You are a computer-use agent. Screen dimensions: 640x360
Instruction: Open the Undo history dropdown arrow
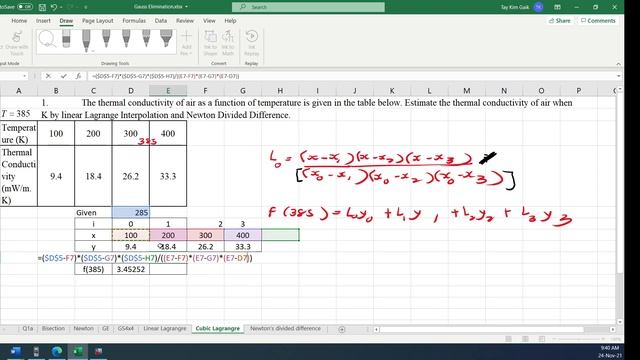click(x=60, y=7)
